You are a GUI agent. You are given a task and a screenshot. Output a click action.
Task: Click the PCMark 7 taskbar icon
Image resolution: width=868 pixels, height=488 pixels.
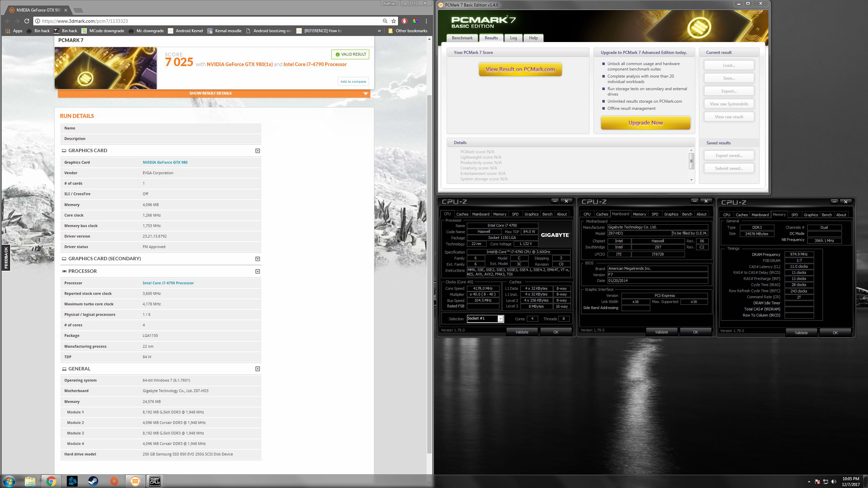(x=135, y=481)
